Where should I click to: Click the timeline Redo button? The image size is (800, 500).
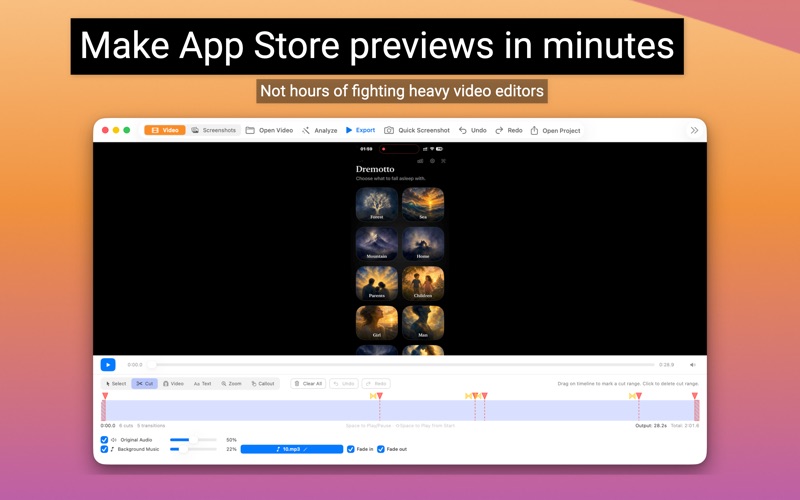click(376, 384)
